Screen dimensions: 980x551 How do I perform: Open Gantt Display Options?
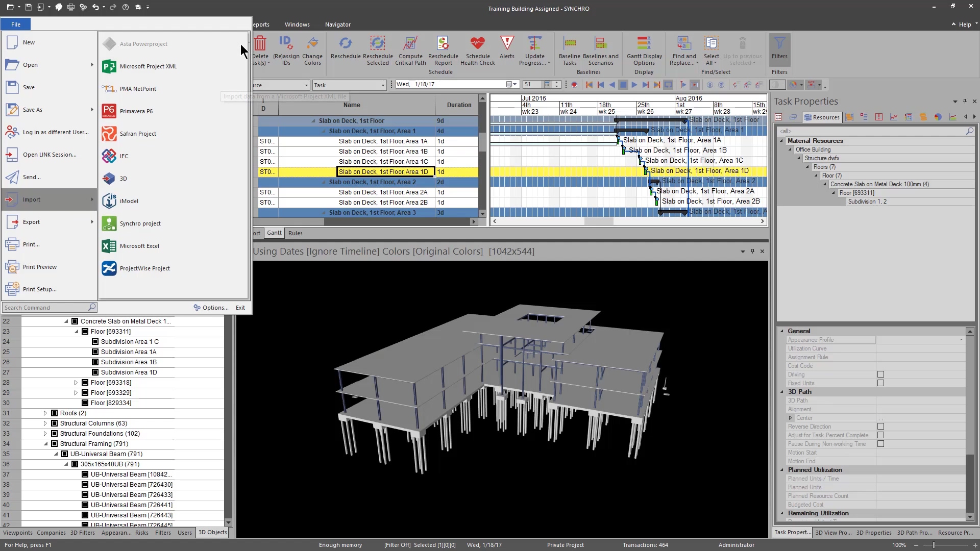644,49
